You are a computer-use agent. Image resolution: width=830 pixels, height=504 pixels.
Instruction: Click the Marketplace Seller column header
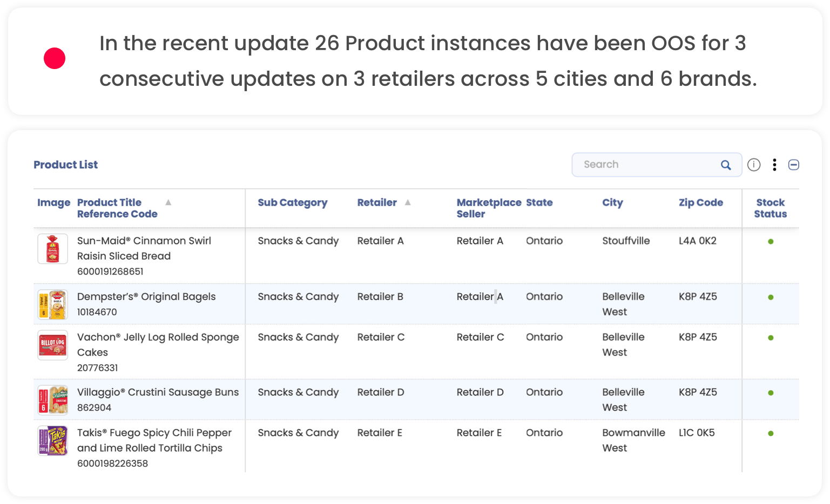pyautogui.click(x=489, y=208)
